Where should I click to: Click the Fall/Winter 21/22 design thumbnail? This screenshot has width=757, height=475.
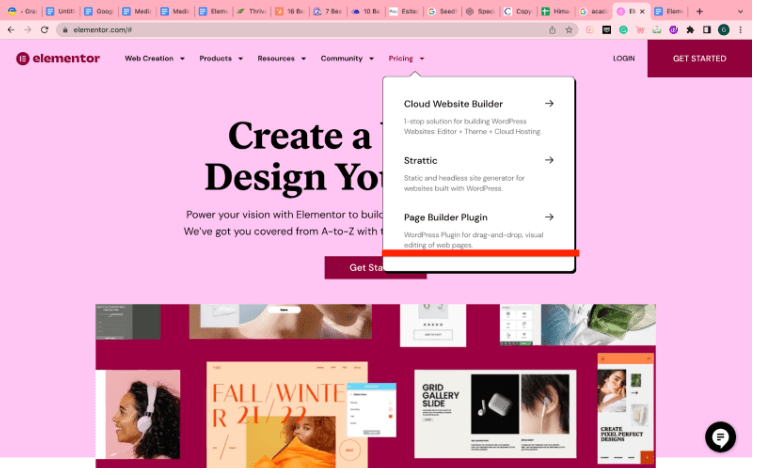(287, 414)
